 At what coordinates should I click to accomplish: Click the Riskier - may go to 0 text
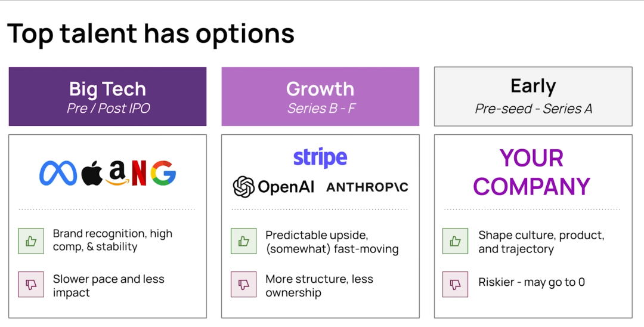(531, 282)
